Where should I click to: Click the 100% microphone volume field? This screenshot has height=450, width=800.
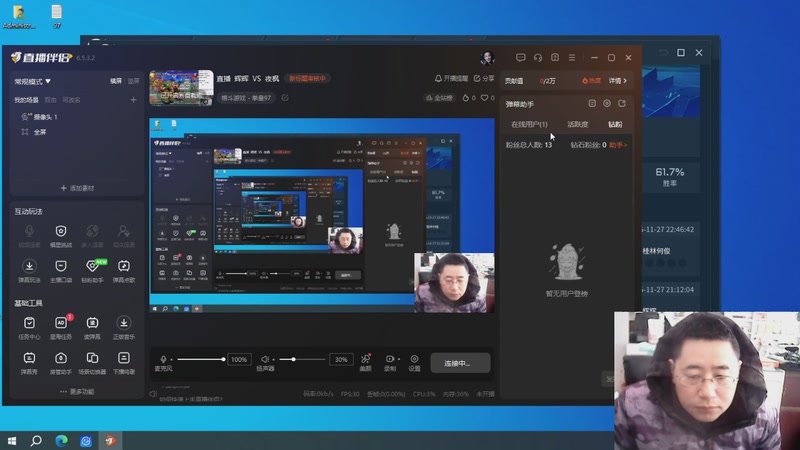[x=239, y=359]
